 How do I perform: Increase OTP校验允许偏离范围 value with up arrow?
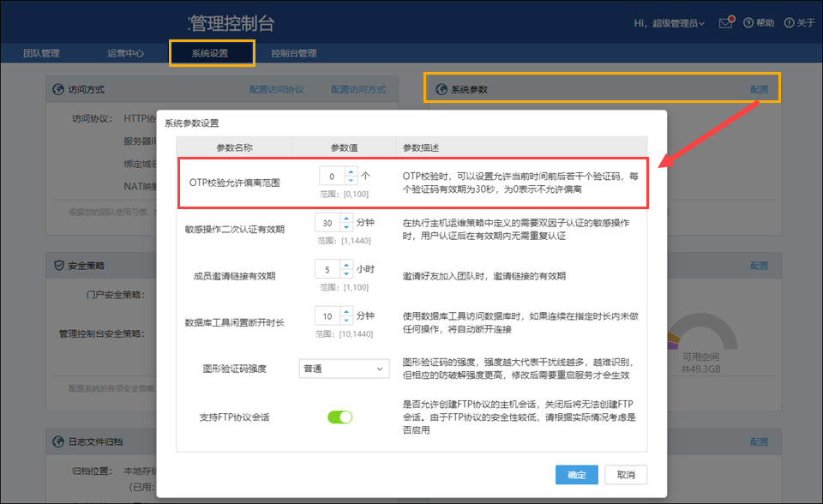350,171
